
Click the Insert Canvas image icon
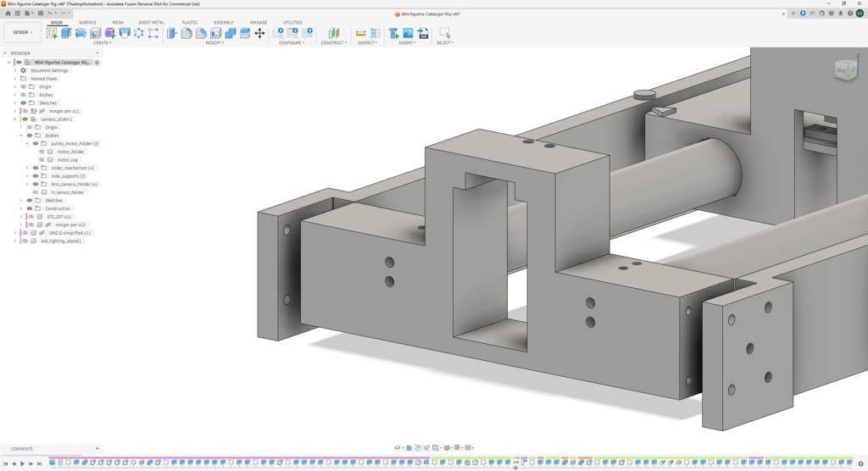(408, 33)
